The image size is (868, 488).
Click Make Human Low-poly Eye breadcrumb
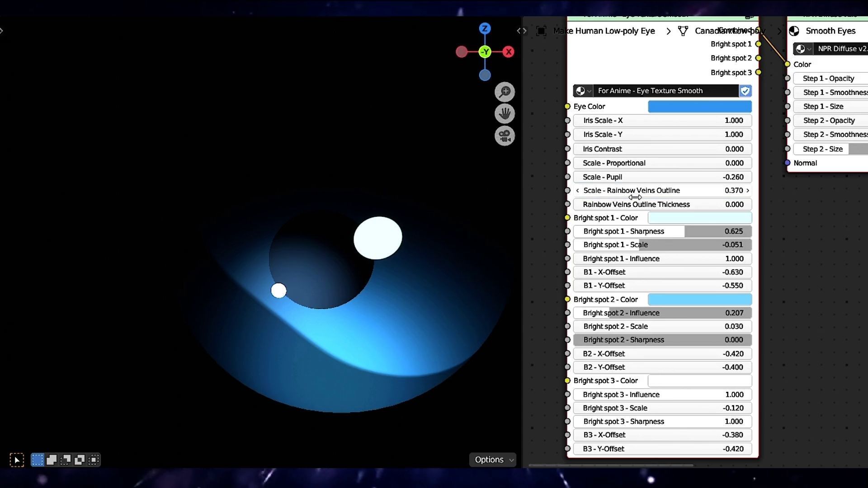604,31
